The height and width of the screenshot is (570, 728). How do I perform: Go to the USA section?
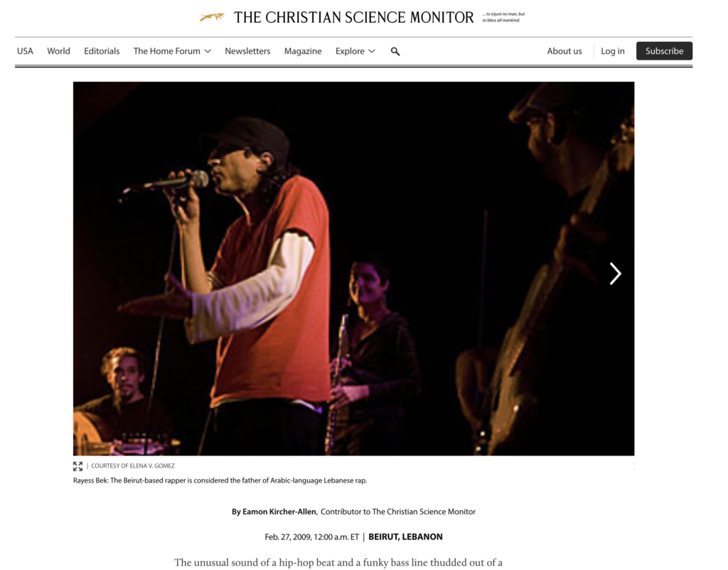coord(25,51)
